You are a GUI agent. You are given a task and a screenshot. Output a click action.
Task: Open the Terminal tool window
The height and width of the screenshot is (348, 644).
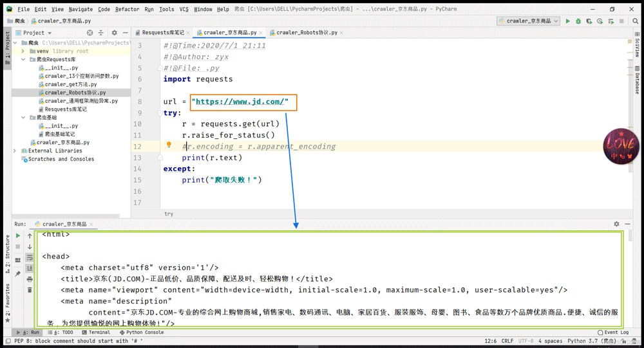click(96, 333)
